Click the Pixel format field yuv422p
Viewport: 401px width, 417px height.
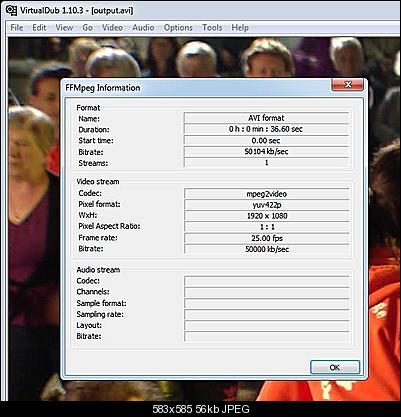click(x=267, y=205)
